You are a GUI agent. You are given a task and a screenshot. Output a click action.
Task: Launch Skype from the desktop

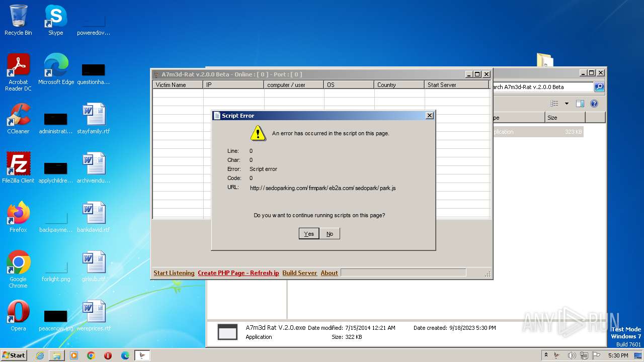click(x=55, y=20)
